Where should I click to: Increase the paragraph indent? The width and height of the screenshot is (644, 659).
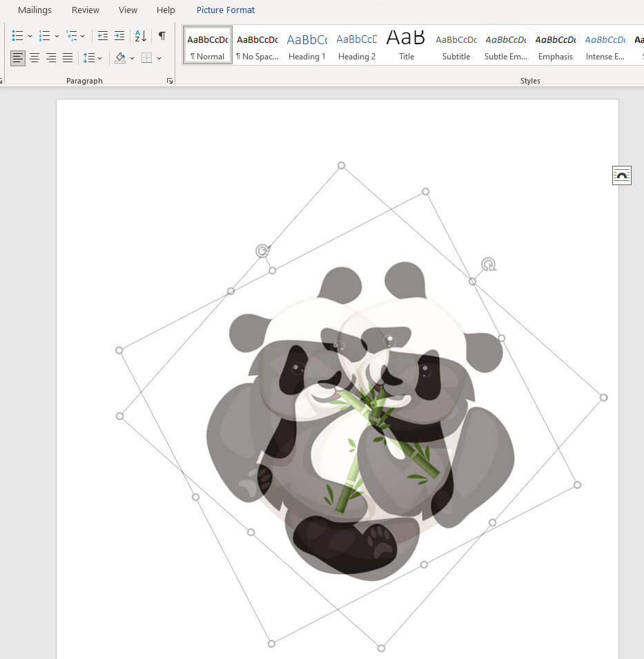pyautogui.click(x=119, y=36)
